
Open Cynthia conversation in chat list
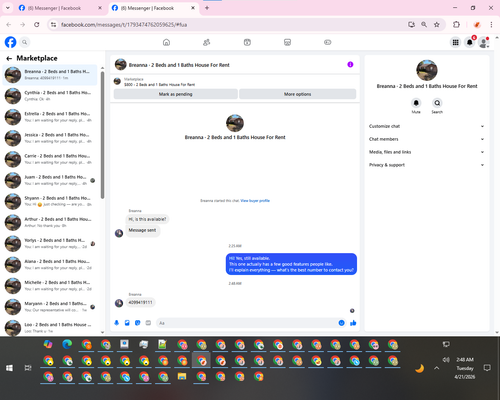(x=50, y=96)
